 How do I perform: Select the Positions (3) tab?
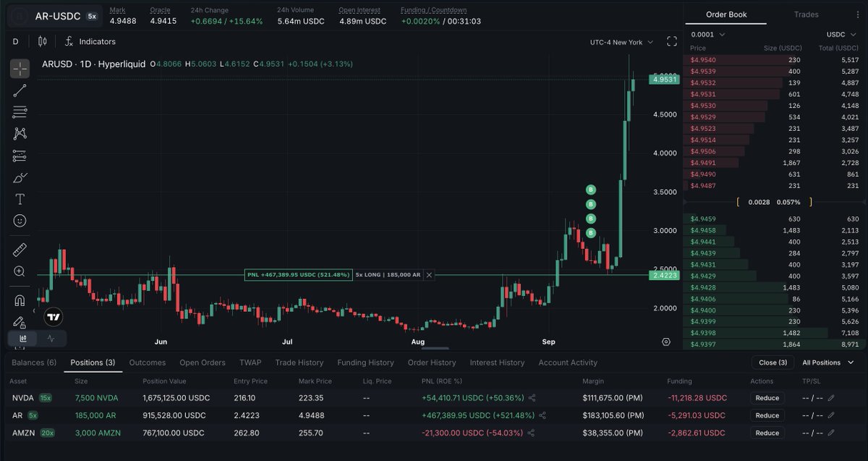point(93,363)
